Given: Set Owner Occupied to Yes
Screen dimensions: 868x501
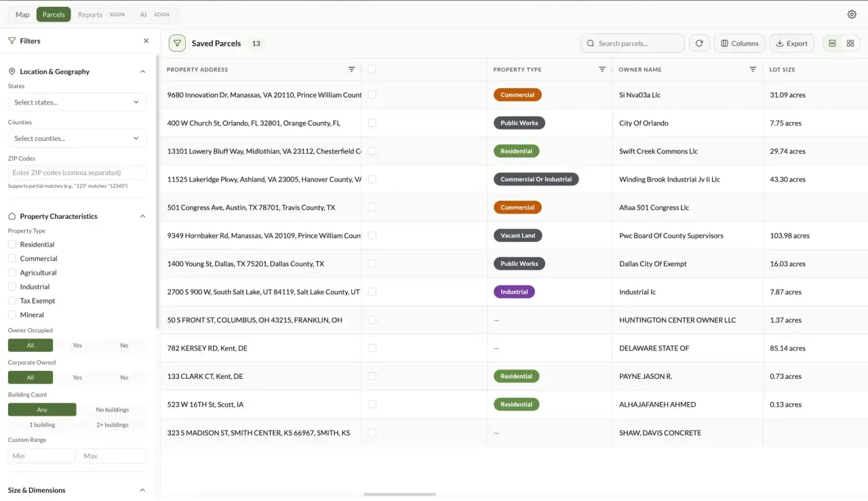Looking at the screenshot, I should [77, 345].
